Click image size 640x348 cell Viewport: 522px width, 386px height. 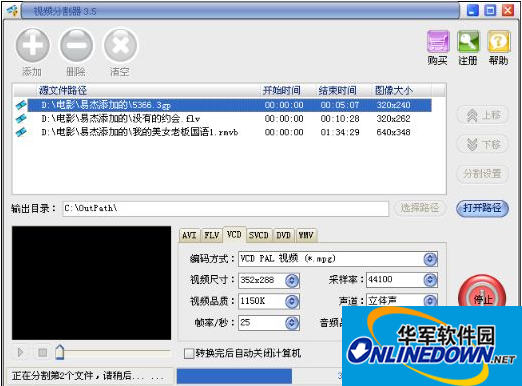[393, 132]
